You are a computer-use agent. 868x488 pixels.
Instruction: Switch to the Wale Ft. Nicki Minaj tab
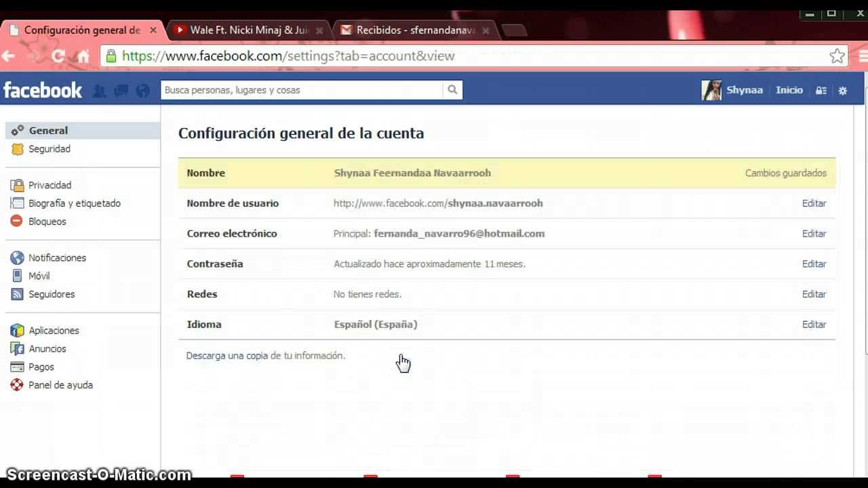[250, 30]
